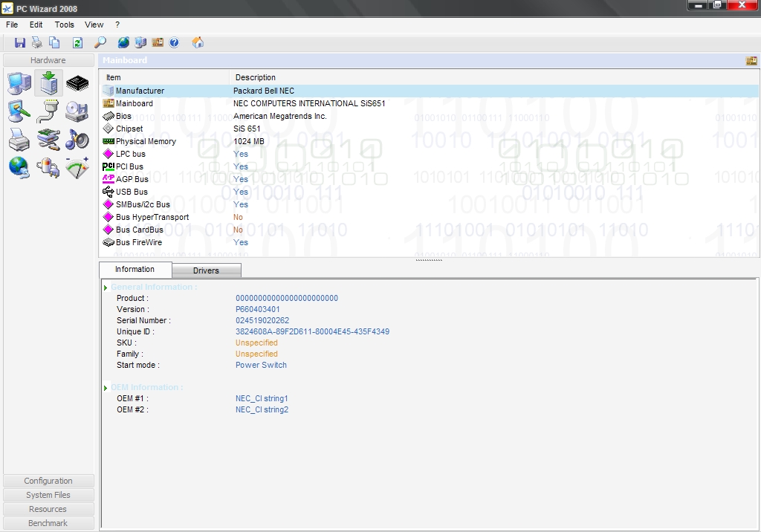Open the ? help menu
The height and width of the screenshot is (532, 761).
117,25
